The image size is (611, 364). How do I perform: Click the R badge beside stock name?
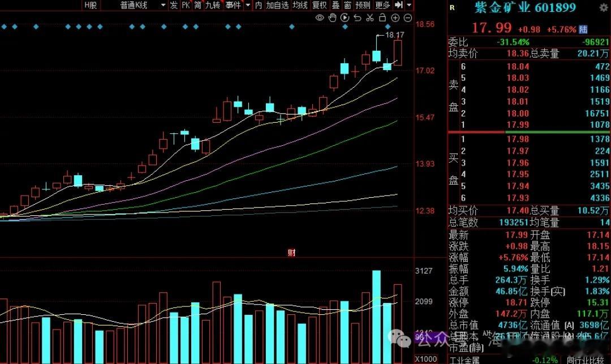(452, 7)
